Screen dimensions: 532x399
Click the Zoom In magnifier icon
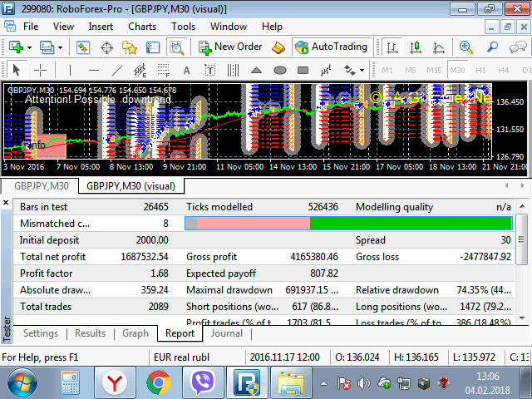[x=466, y=47]
